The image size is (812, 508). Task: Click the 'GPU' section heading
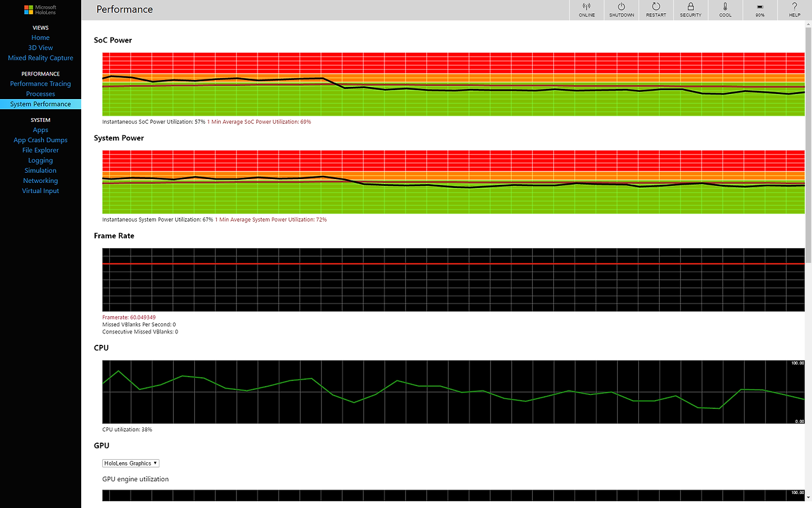point(101,446)
